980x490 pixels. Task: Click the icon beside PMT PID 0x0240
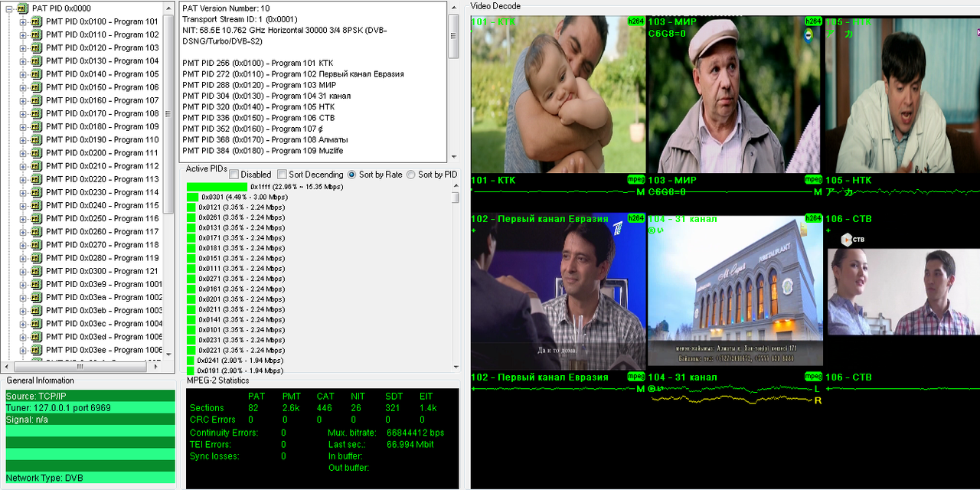click(x=35, y=205)
